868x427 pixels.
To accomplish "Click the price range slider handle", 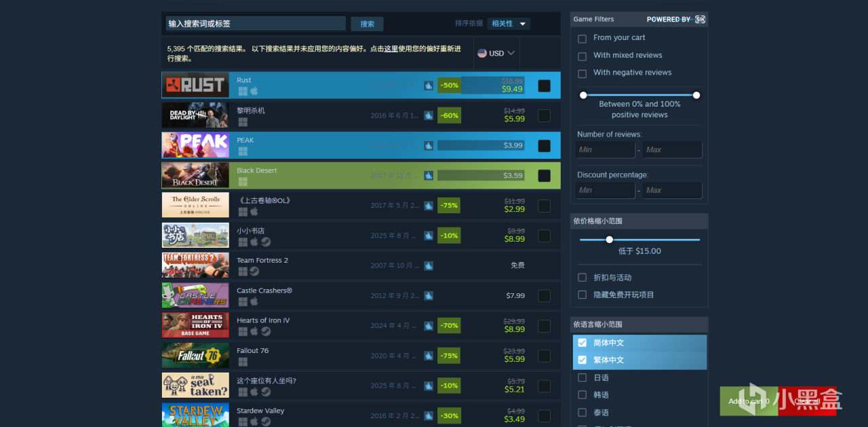I will pyautogui.click(x=609, y=240).
